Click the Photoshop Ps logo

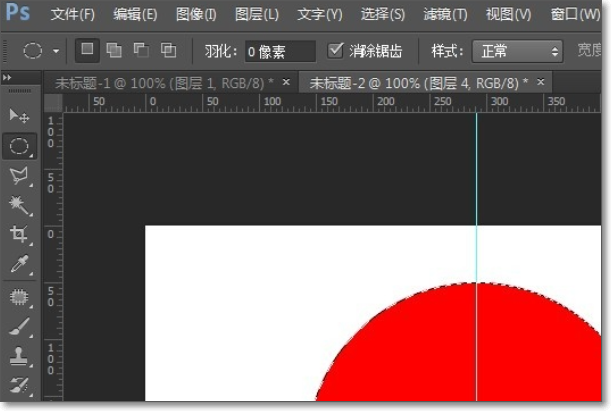(18, 12)
